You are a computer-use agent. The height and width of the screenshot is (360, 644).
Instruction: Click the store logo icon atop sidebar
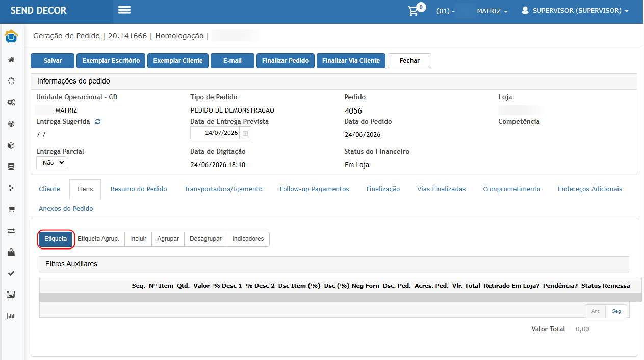(x=11, y=37)
